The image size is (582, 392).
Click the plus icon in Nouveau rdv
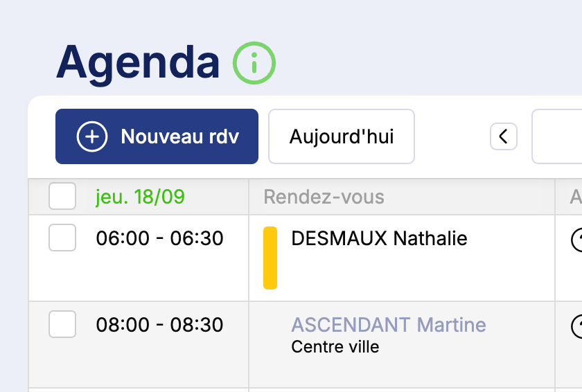click(x=92, y=136)
